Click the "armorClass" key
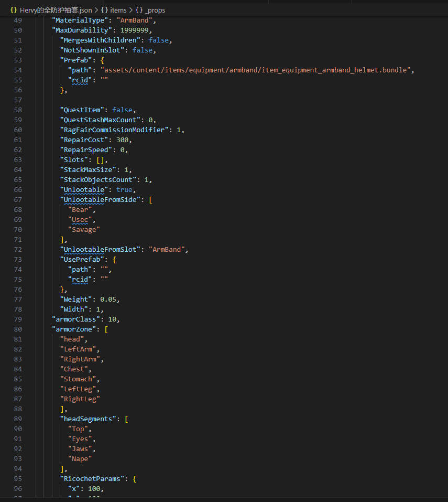The image size is (448, 502). (x=78, y=319)
